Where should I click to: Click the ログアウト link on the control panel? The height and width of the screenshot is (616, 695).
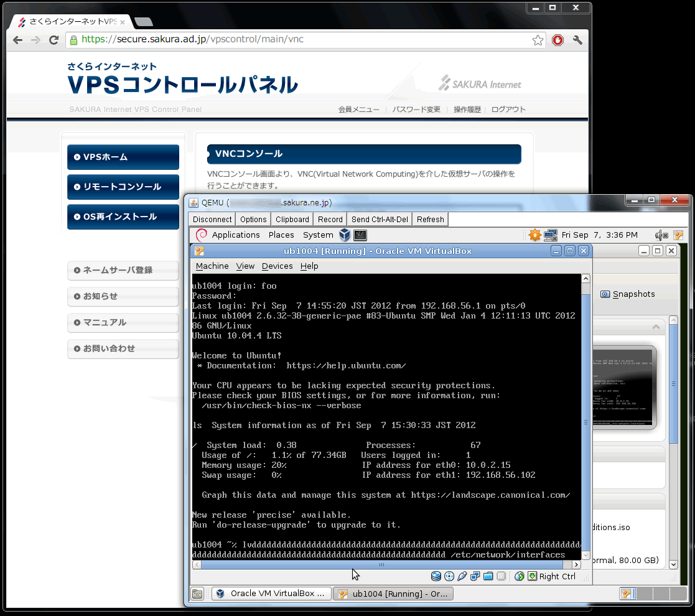click(x=508, y=109)
